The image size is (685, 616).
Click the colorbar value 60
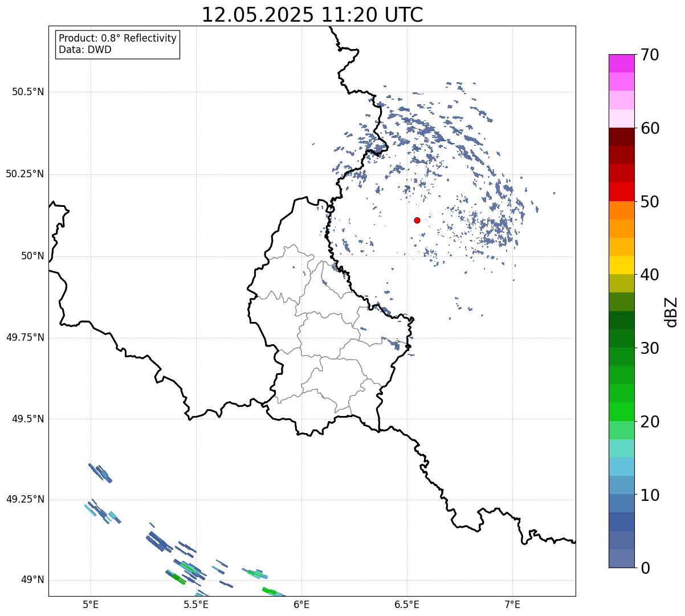pos(650,128)
